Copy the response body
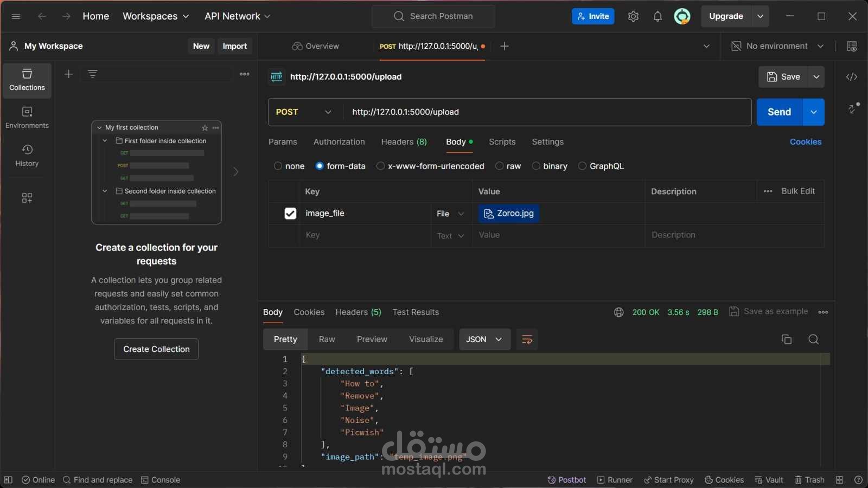 786,339
